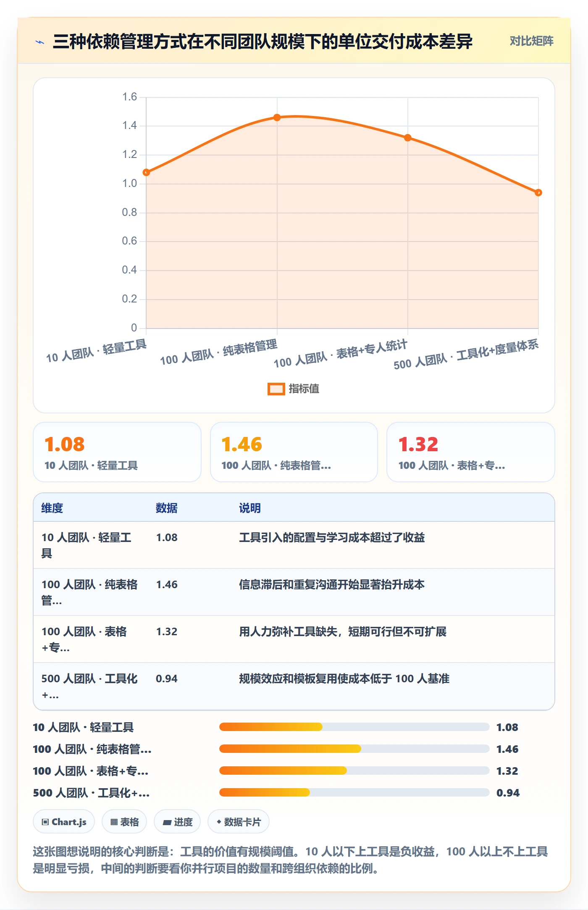Image resolution: width=588 pixels, height=910 pixels.
Task: Click the chart point for 10 人团队 · 轻量工具
Action: click(x=146, y=172)
